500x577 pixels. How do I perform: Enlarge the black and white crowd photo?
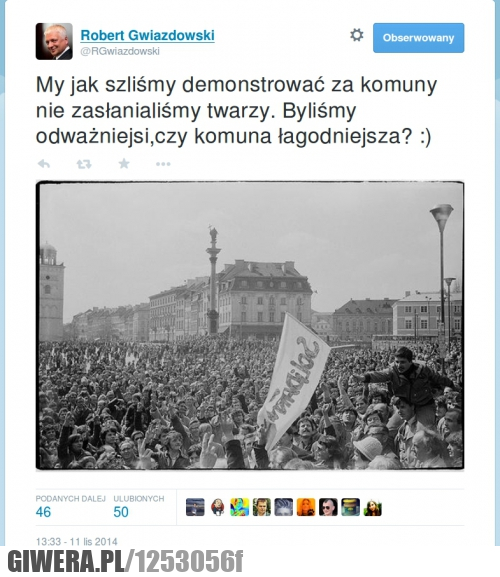[250, 325]
